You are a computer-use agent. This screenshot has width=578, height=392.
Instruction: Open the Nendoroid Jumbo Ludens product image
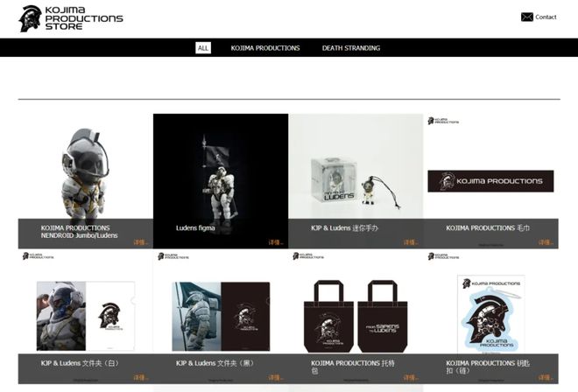[x=86, y=166]
